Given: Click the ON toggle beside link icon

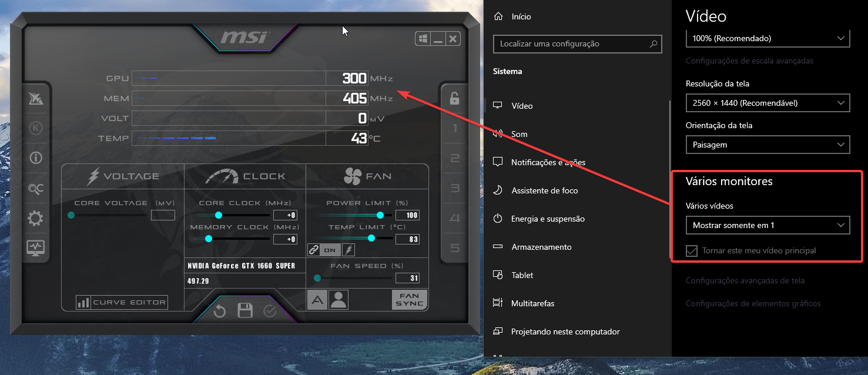Looking at the screenshot, I should point(330,250).
